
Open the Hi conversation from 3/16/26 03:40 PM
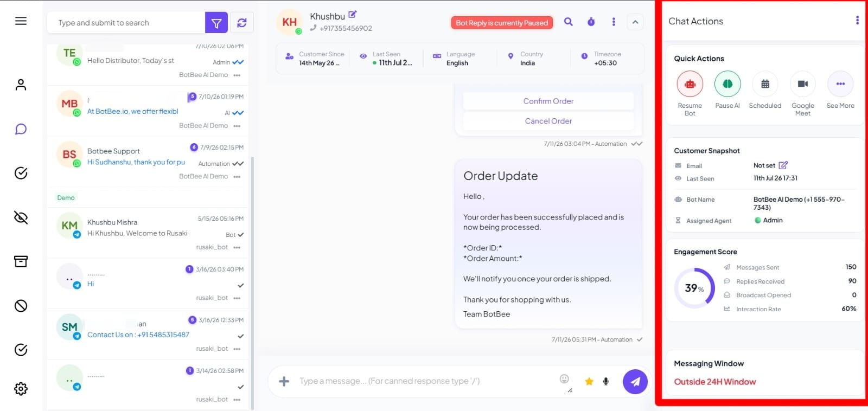tap(148, 283)
